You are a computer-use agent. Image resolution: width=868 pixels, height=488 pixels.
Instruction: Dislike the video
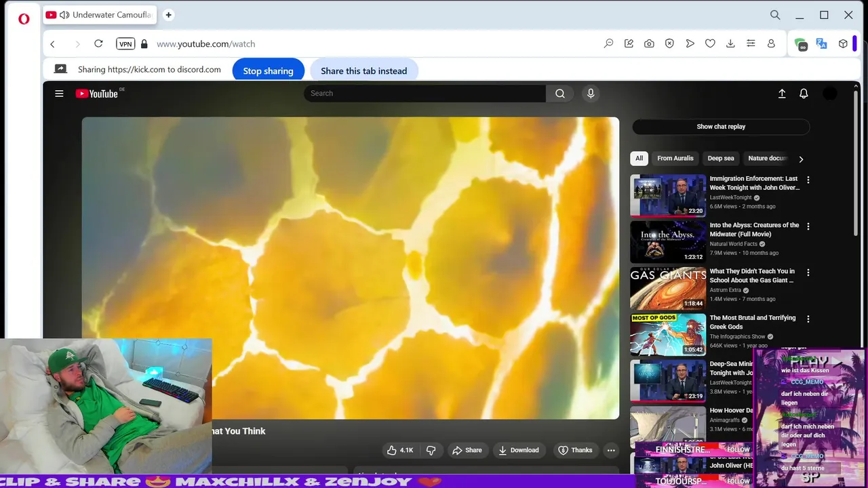tap(431, 450)
